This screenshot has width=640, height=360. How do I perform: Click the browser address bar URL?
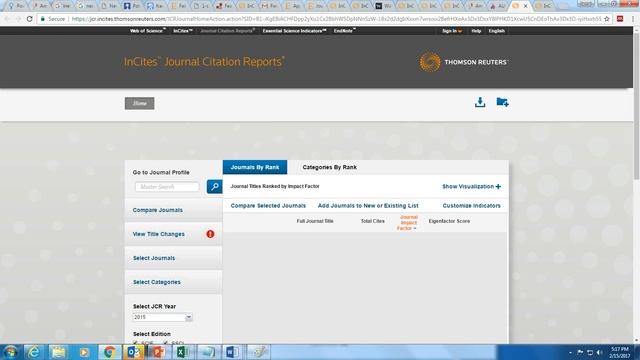tap(336, 19)
